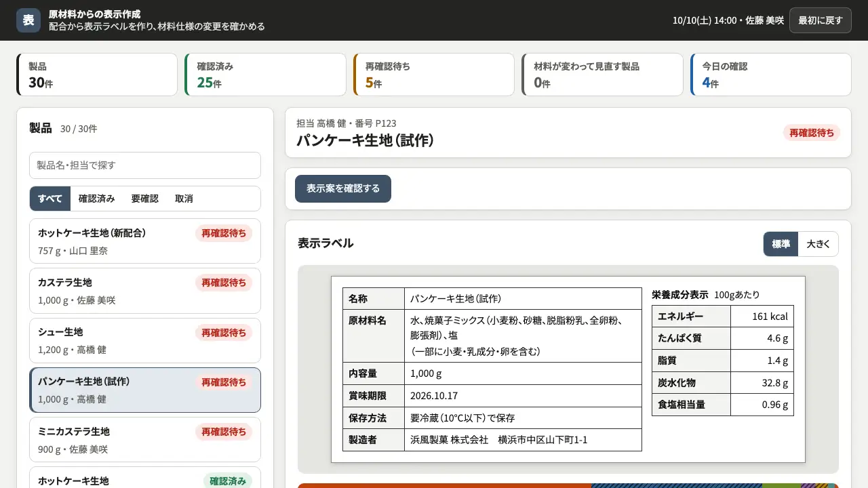Select the ホットケーキ生地 row marked 確認済み

tap(145, 477)
